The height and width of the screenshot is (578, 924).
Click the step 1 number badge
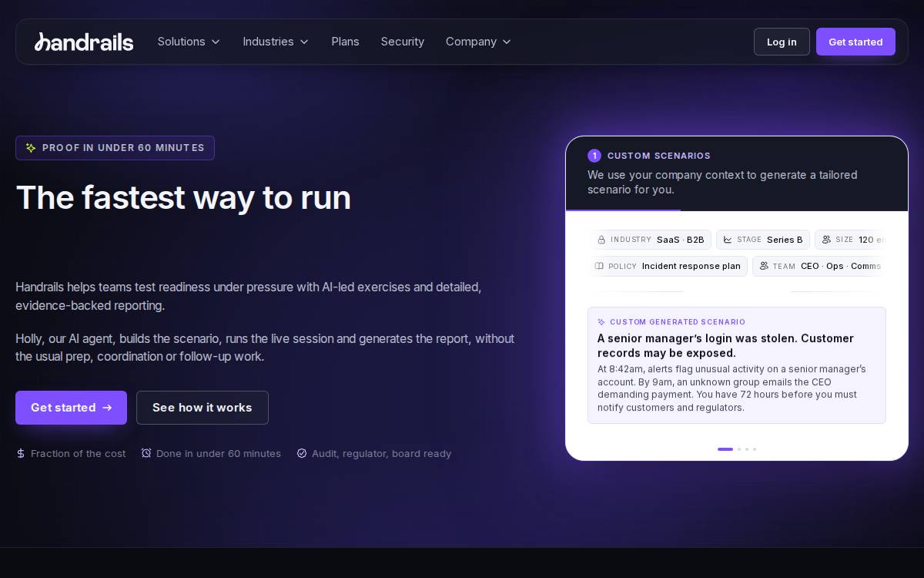pyautogui.click(x=594, y=156)
